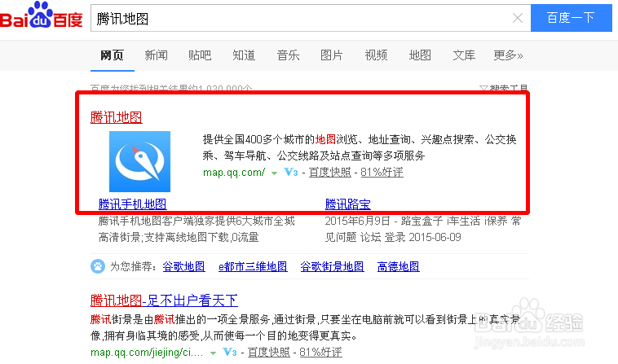The height and width of the screenshot is (364, 618).
Task: Open 81%好评 for the map.qq.com/ result
Action: pyautogui.click(x=382, y=173)
